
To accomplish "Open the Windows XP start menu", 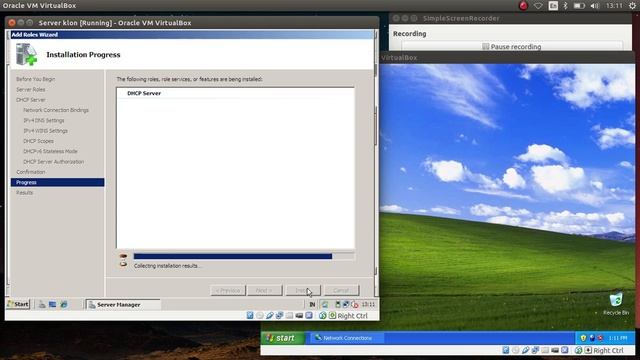I will click(x=282, y=338).
